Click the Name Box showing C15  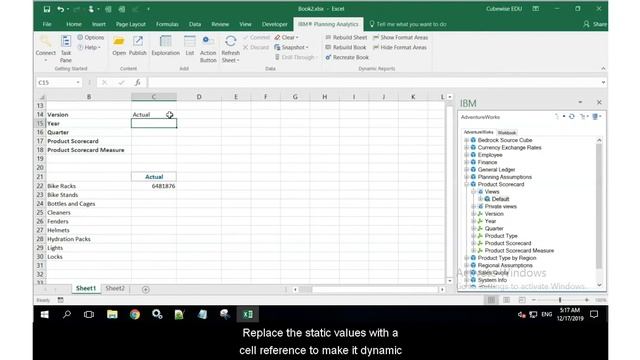[58, 82]
